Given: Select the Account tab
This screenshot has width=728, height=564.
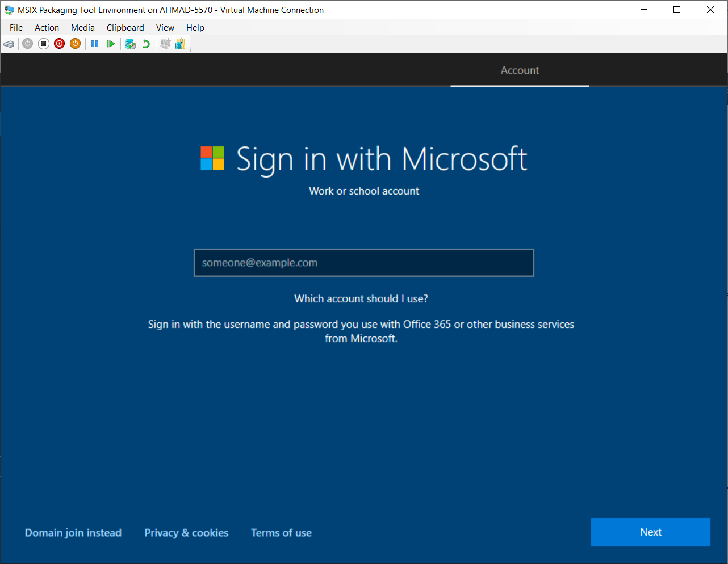Looking at the screenshot, I should [x=520, y=70].
